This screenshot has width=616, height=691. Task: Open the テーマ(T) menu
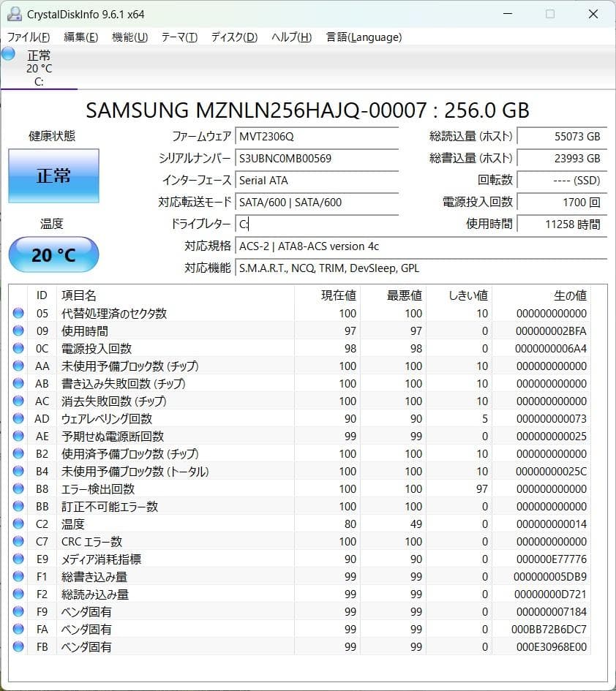point(179,37)
